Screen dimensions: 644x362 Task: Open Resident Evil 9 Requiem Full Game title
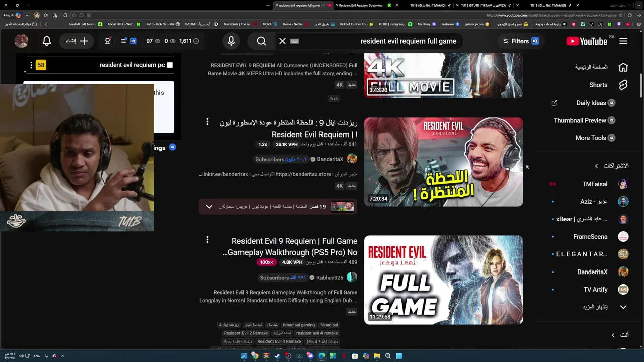[x=290, y=247]
